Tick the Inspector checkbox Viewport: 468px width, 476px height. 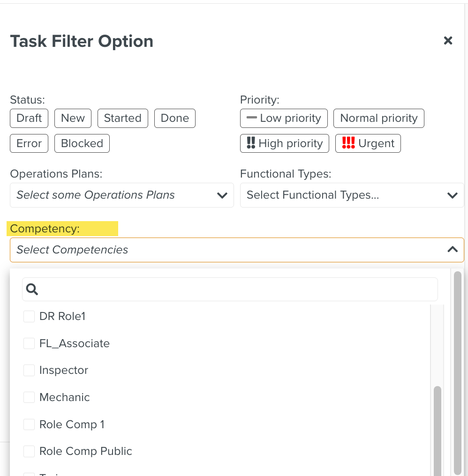click(29, 371)
